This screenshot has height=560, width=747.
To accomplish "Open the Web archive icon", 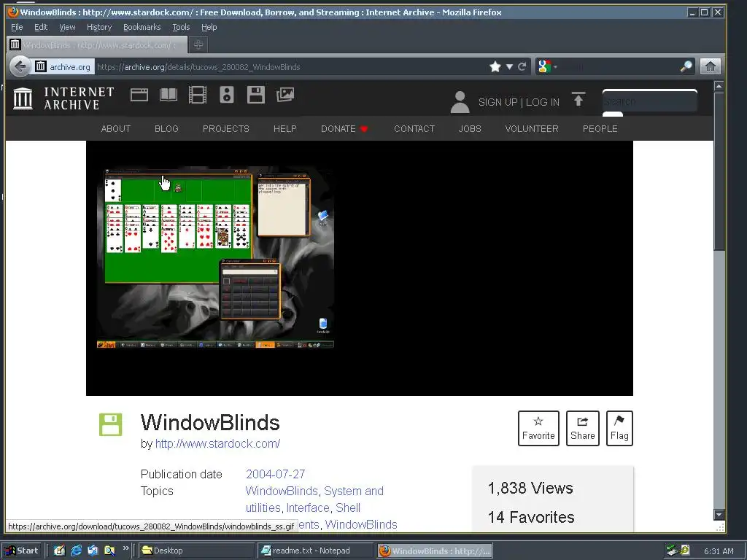I will (x=139, y=95).
